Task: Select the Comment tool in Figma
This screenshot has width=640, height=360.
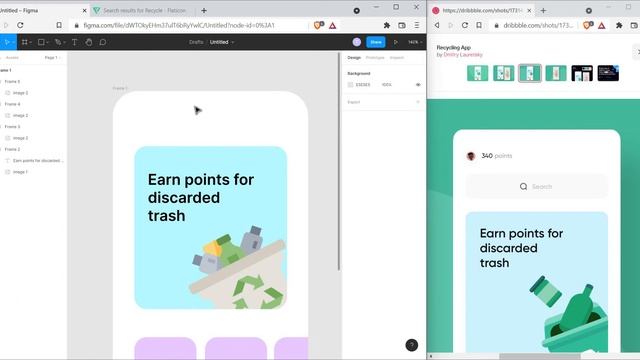Action: tap(102, 42)
